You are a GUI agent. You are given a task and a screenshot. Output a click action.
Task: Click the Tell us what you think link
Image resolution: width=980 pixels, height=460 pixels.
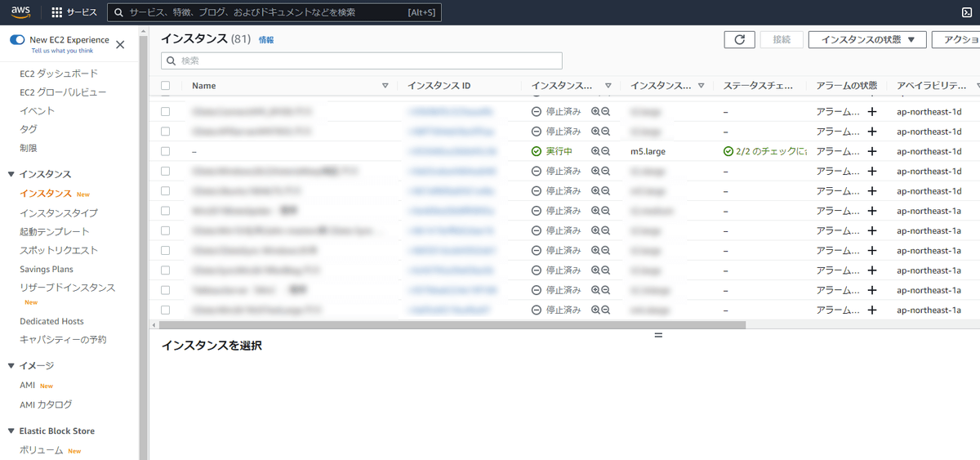click(62, 51)
